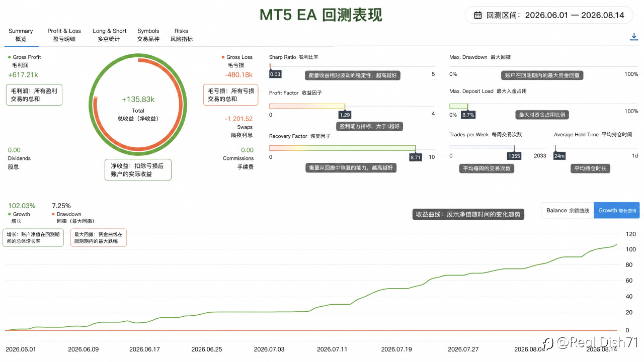Click the Trades per Week 1355 marker
The height and width of the screenshot is (362, 644).
point(514,156)
